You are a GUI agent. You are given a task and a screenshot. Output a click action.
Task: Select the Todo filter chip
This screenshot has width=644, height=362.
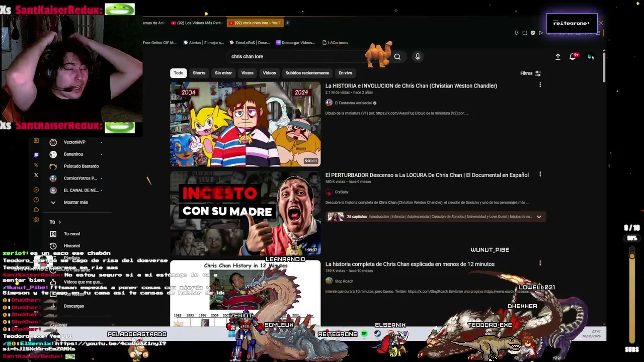point(179,73)
